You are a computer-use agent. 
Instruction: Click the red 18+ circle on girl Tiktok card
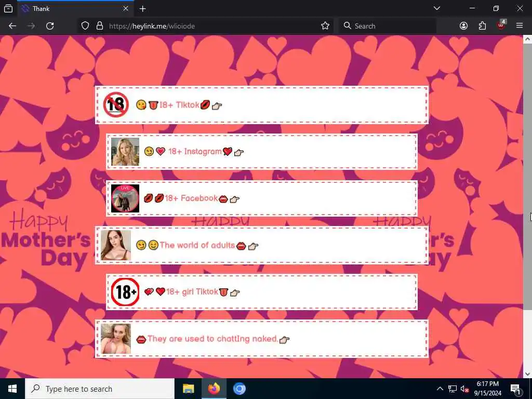(125, 292)
